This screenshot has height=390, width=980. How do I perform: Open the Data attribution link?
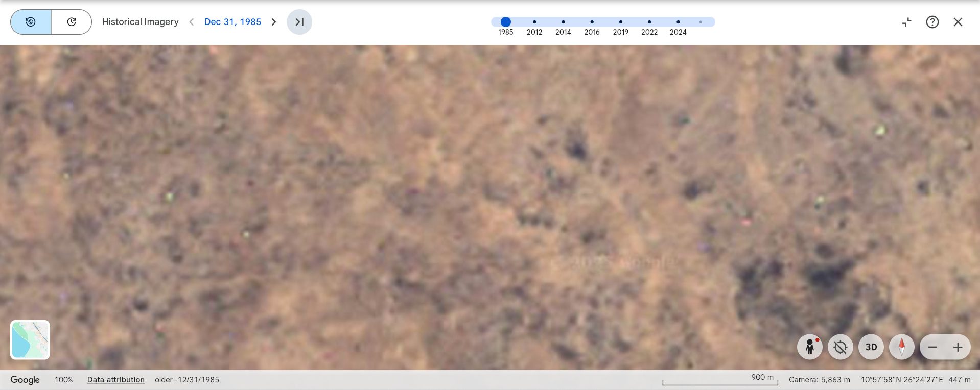pos(116,380)
